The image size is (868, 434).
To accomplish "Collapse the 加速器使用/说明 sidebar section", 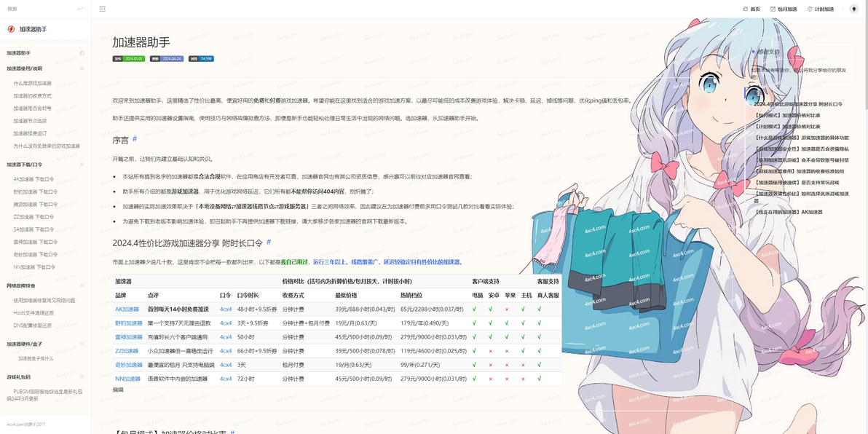I will 82,68.
